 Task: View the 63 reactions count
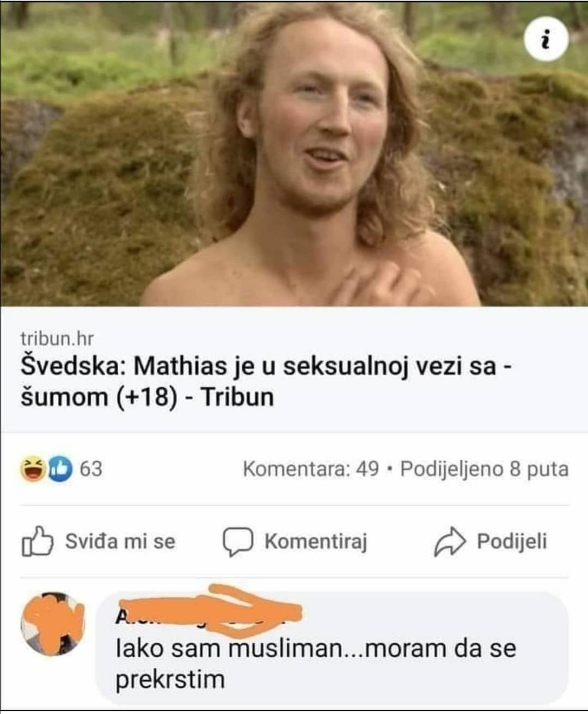click(x=91, y=469)
